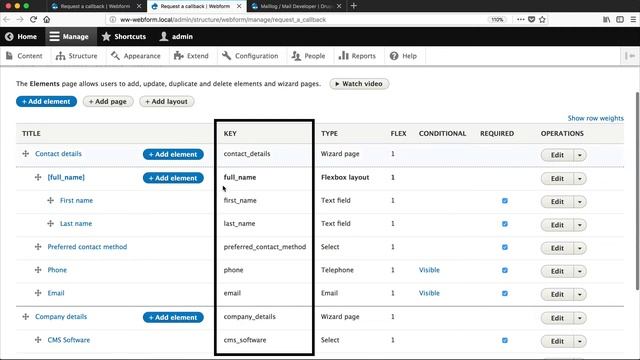Image resolution: width=640 pixels, height=360 pixels.
Task: Toggle required checkbox for CMS Software
Action: click(505, 340)
